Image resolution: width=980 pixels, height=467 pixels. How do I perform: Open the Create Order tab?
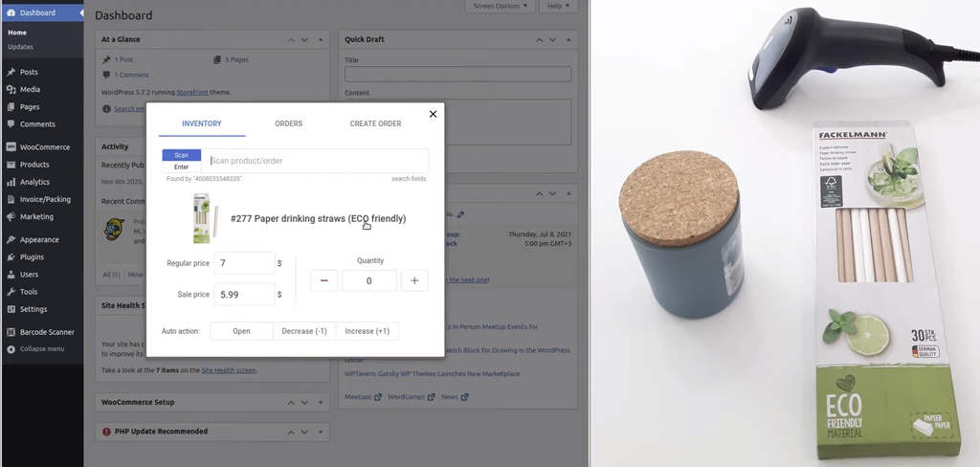[x=375, y=123]
